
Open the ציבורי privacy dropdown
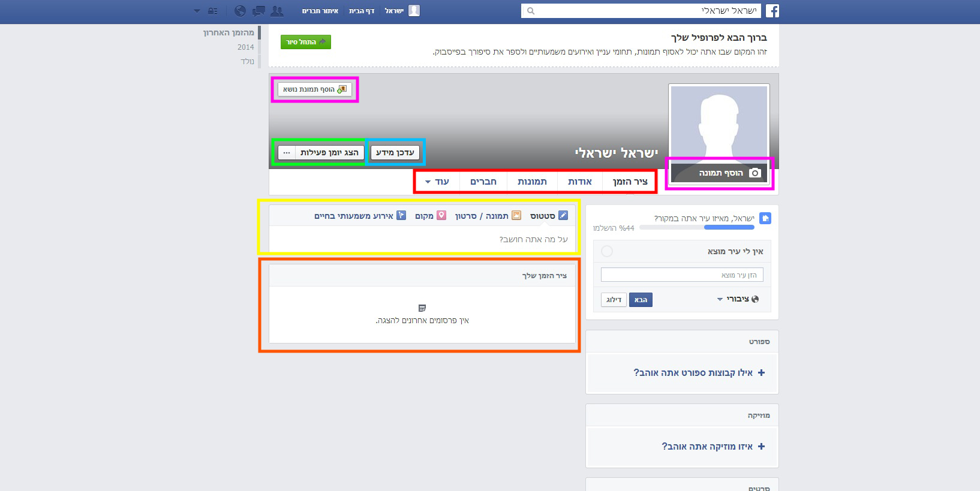738,299
